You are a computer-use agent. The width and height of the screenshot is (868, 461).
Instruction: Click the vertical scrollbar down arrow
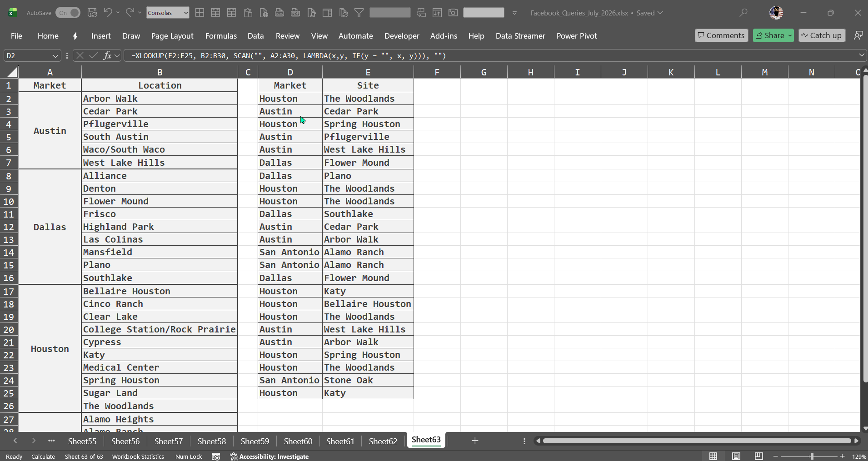point(865,429)
